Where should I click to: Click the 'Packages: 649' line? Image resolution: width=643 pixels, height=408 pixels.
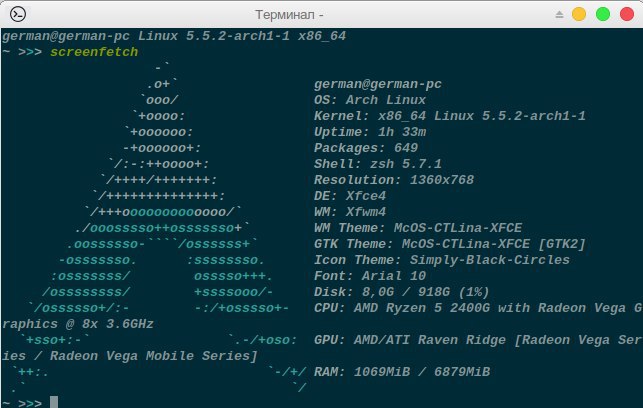pyautogui.click(x=366, y=148)
